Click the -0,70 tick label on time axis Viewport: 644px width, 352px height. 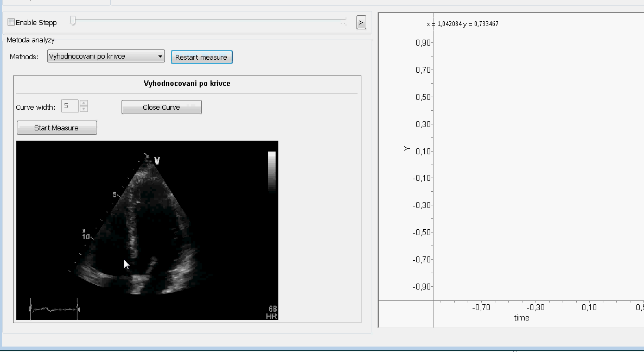481,307
